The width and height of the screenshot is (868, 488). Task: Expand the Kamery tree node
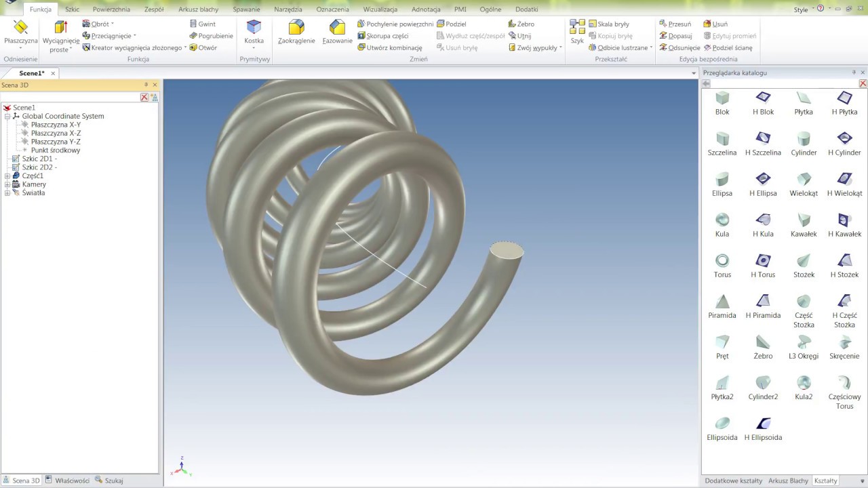(x=7, y=184)
